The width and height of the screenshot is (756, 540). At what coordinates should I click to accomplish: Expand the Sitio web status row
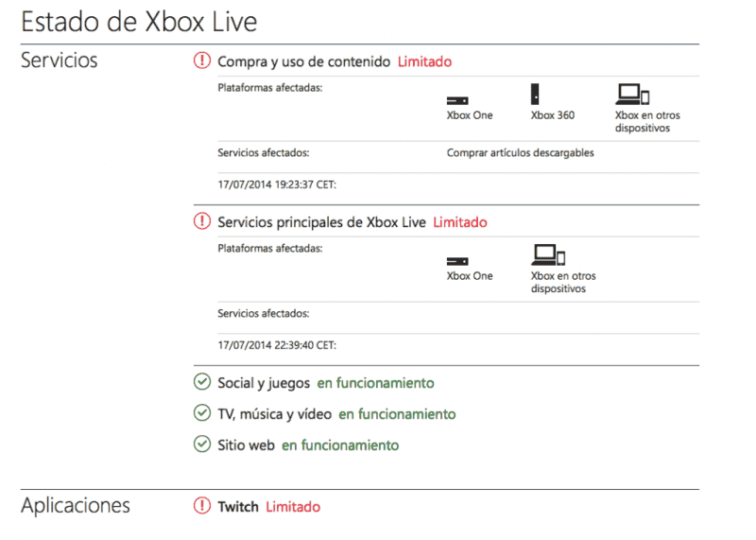tap(246, 444)
